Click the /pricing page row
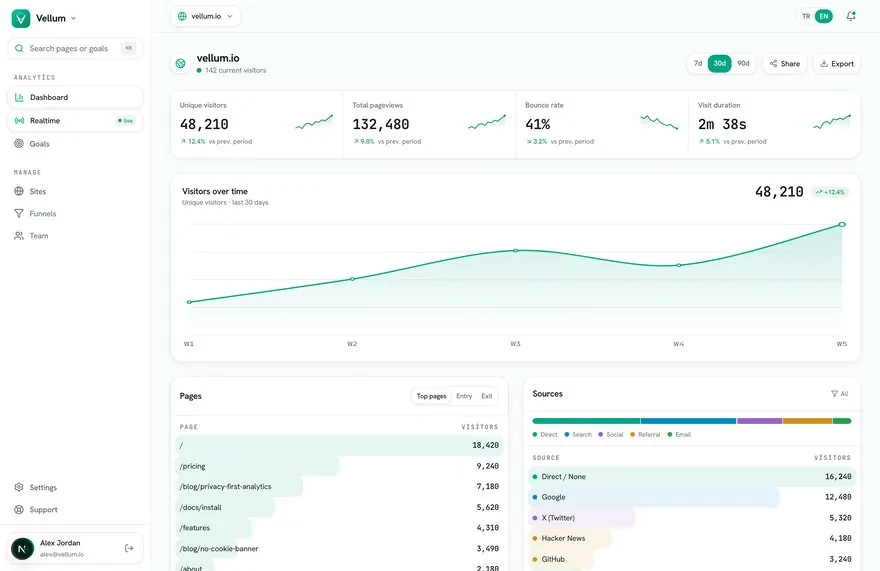Image resolution: width=880 pixels, height=571 pixels. click(339, 466)
